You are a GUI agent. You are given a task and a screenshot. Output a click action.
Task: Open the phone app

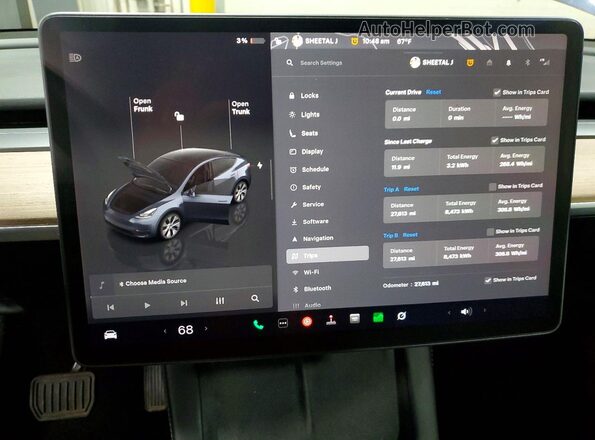click(258, 325)
